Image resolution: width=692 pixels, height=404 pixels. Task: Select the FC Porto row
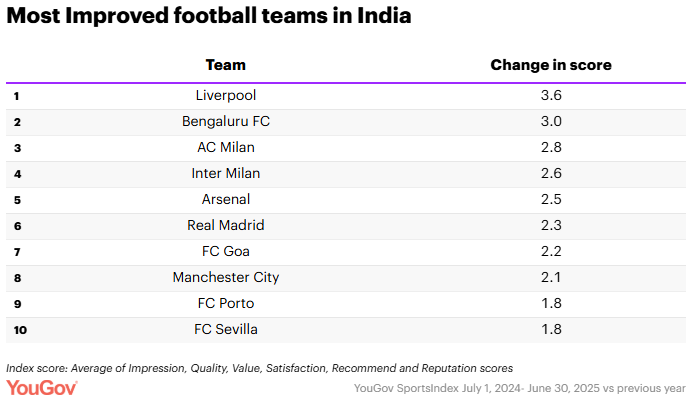click(x=226, y=304)
